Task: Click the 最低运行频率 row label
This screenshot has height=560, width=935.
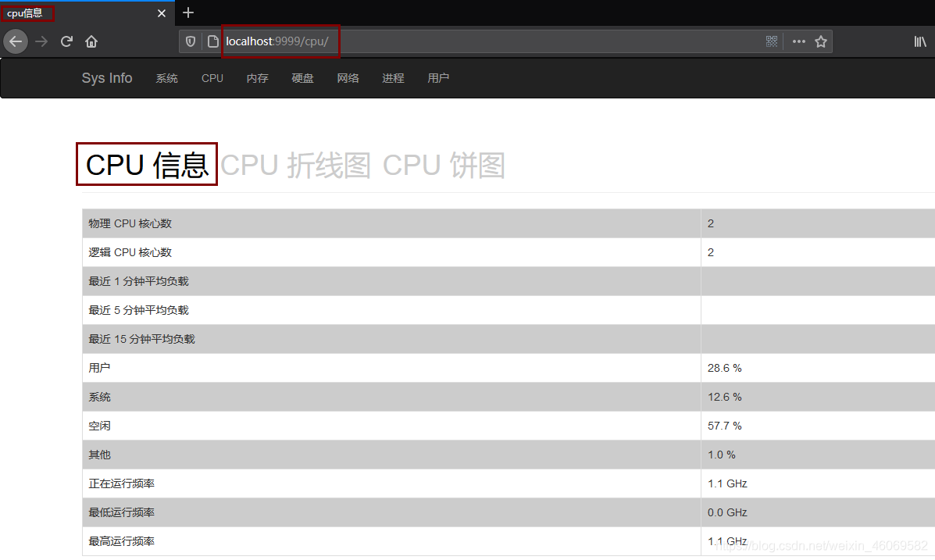Action: (x=122, y=513)
